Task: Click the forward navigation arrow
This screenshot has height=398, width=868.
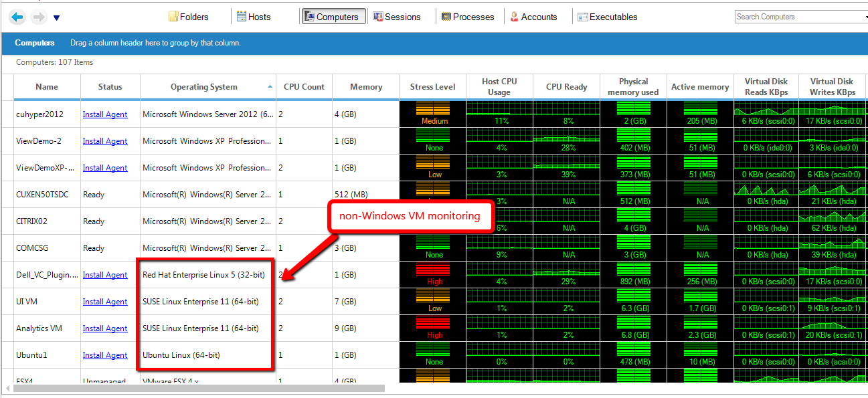Action: click(x=38, y=17)
